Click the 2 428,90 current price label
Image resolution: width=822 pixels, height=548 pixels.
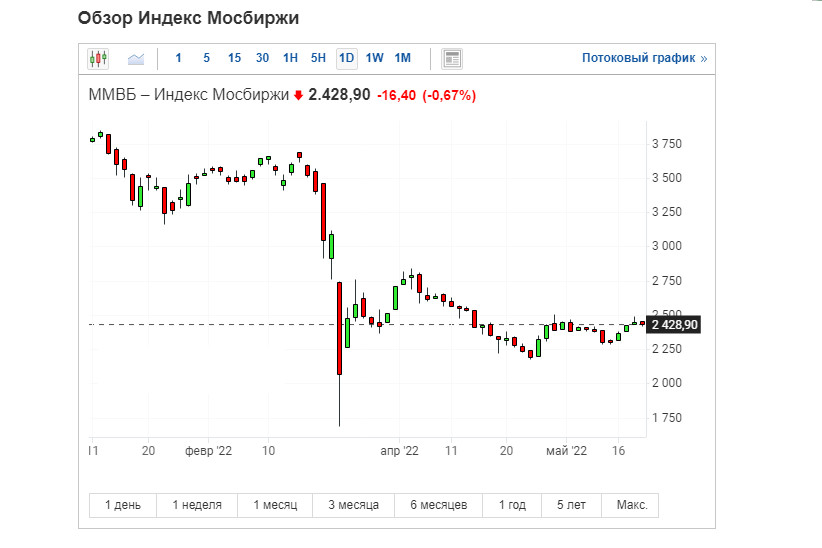(674, 325)
